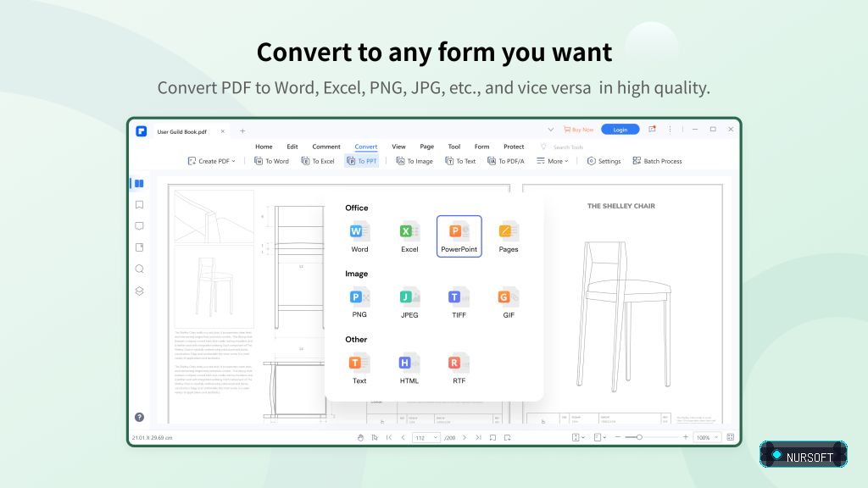Screen dimensions: 868x488
Task: Click the To PDF/A toolbar button
Action: pyautogui.click(x=506, y=161)
